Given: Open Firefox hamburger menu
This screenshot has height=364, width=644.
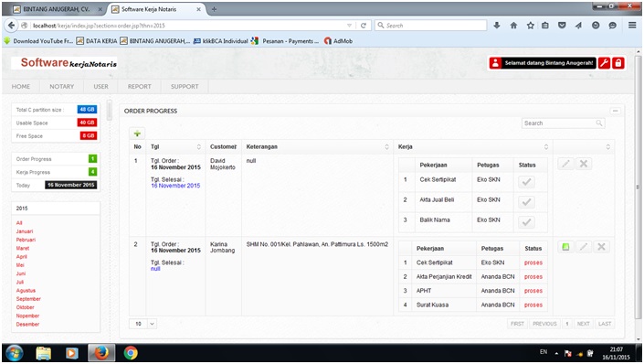Looking at the screenshot, I should [632, 26].
